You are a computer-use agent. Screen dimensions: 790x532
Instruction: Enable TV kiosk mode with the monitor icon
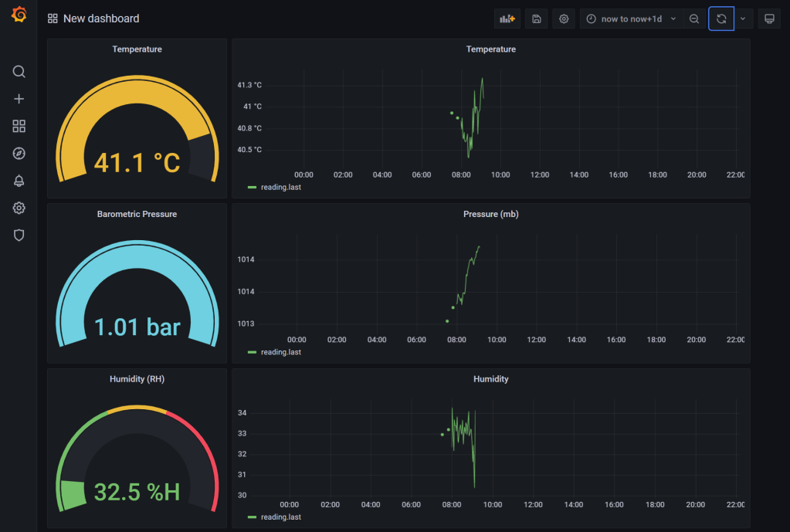tap(768, 18)
